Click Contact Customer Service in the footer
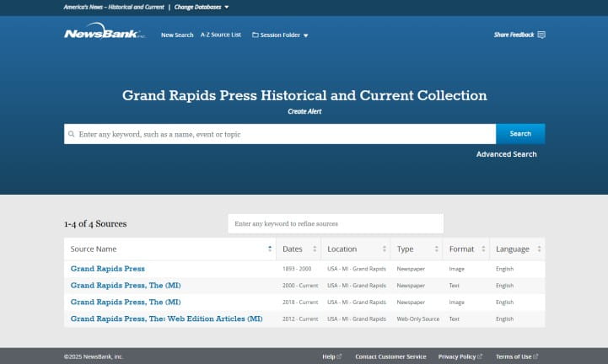The image size is (608, 364). click(390, 356)
